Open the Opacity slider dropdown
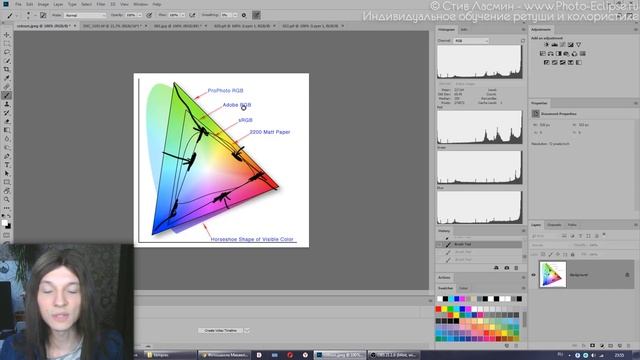The image size is (640, 360). pyautogui.click(x=140, y=15)
